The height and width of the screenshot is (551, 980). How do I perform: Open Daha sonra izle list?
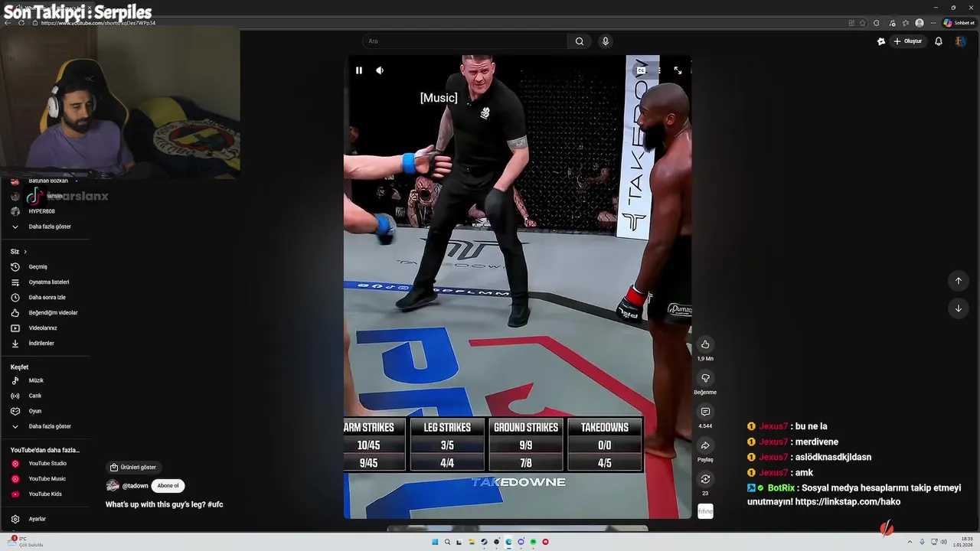47,298
